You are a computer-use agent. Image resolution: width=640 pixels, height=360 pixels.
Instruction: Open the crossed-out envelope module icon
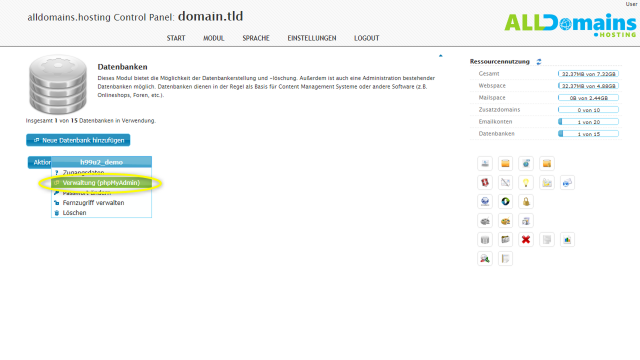[505, 182]
